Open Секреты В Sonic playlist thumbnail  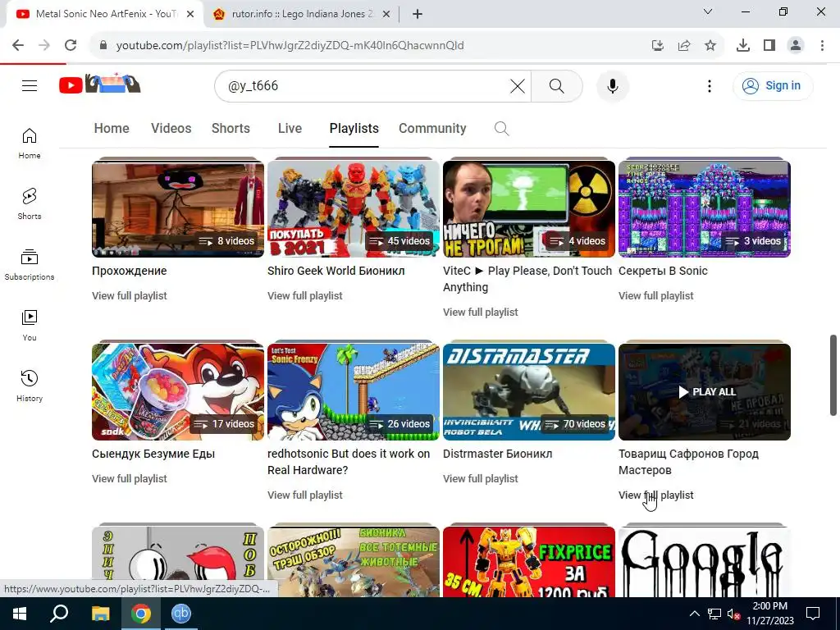pyautogui.click(x=705, y=209)
